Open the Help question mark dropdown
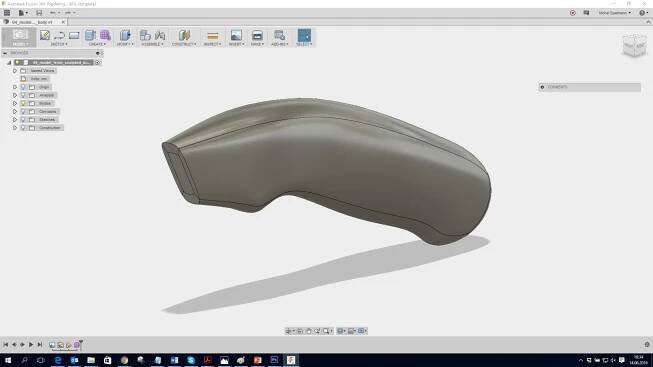This screenshot has height=367, width=653. click(643, 13)
